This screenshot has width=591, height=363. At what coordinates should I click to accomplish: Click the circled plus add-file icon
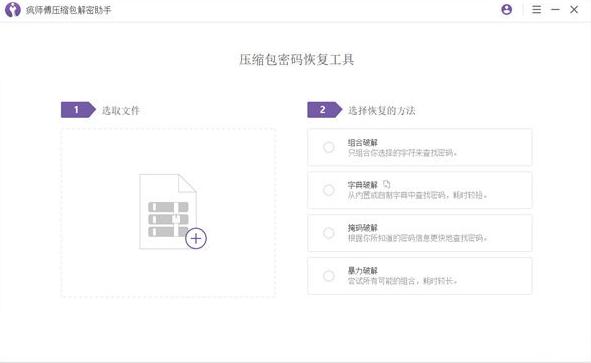click(x=196, y=238)
